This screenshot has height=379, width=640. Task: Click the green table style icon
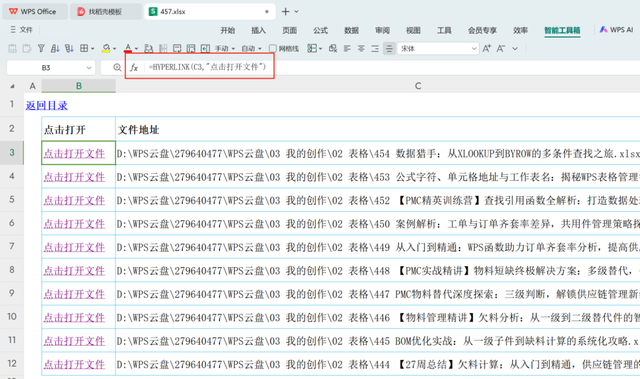coord(312,49)
